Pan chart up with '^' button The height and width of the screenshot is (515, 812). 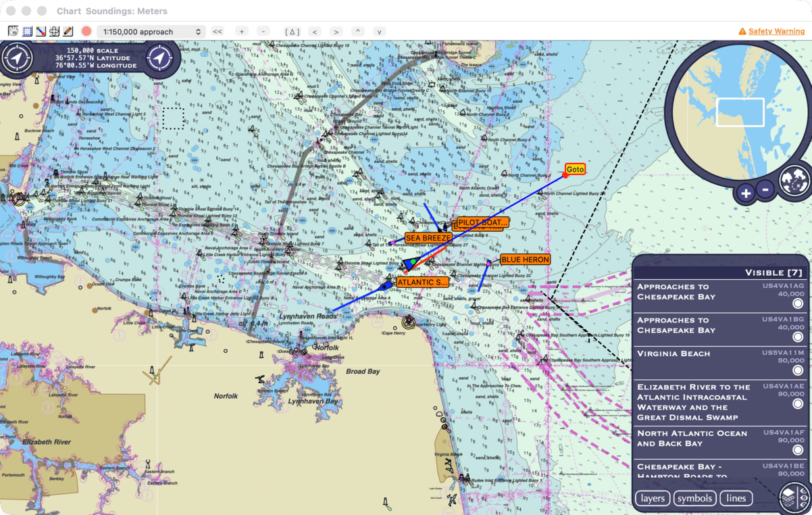358,32
